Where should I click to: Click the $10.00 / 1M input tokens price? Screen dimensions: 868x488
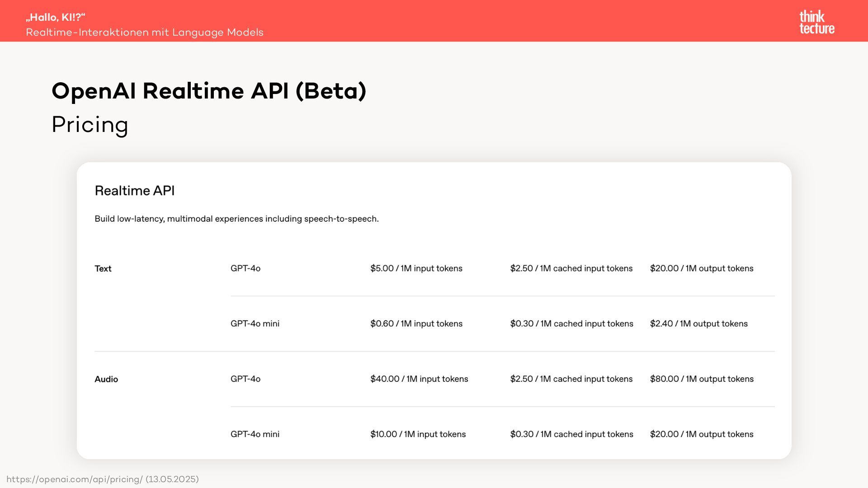coord(418,434)
